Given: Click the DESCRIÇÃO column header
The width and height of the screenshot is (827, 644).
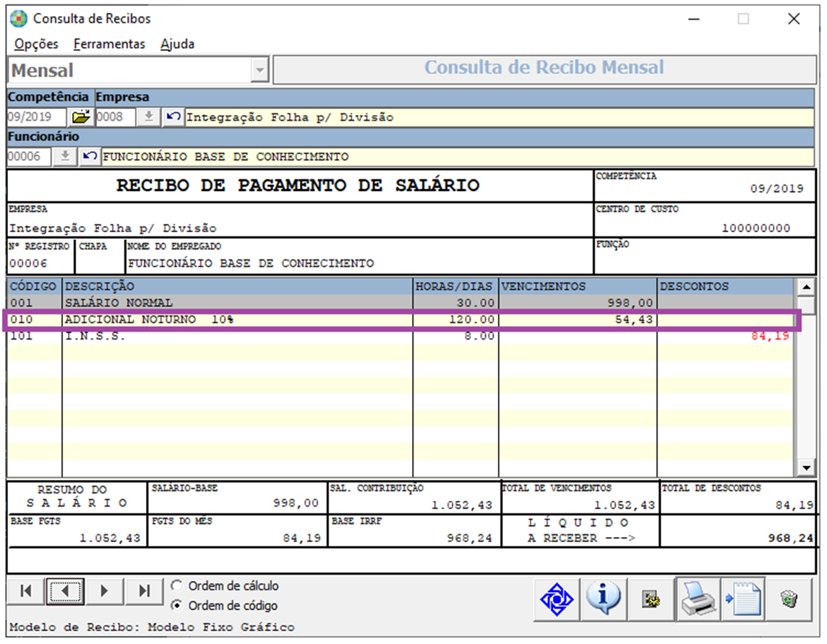Looking at the screenshot, I should tap(237, 286).
